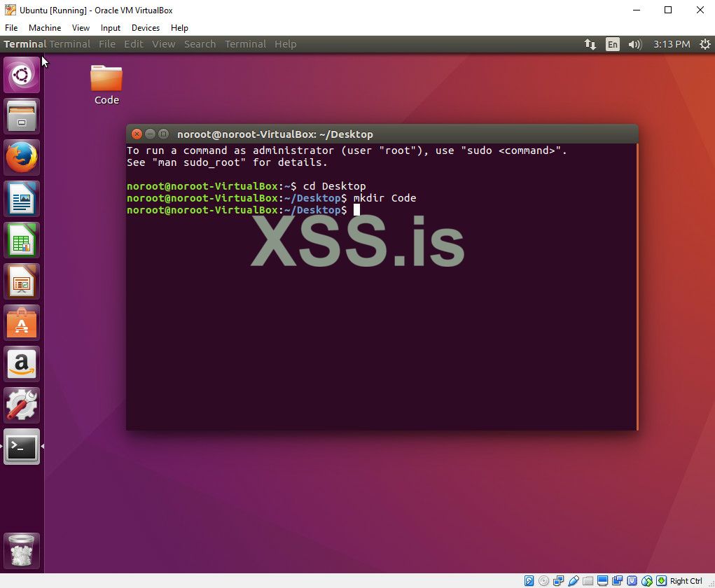Launch LibreOffice Calc spreadsheet
The width and height of the screenshot is (715, 588).
(x=22, y=240)
